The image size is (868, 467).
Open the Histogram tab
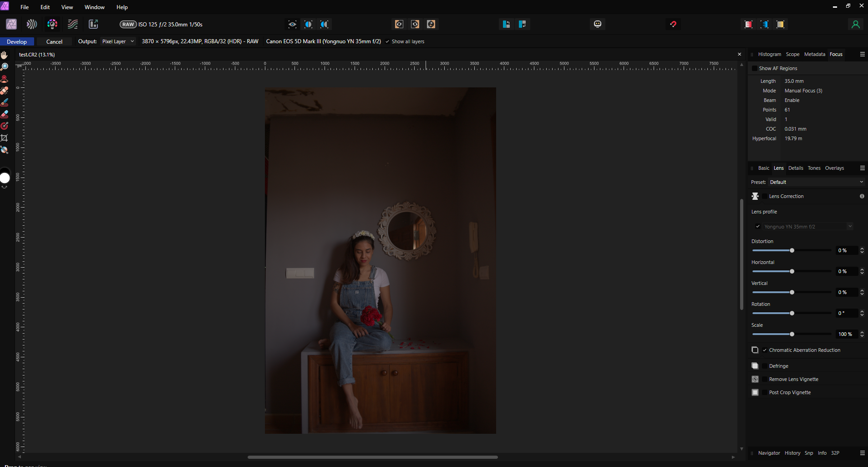(x=769, y=54)
